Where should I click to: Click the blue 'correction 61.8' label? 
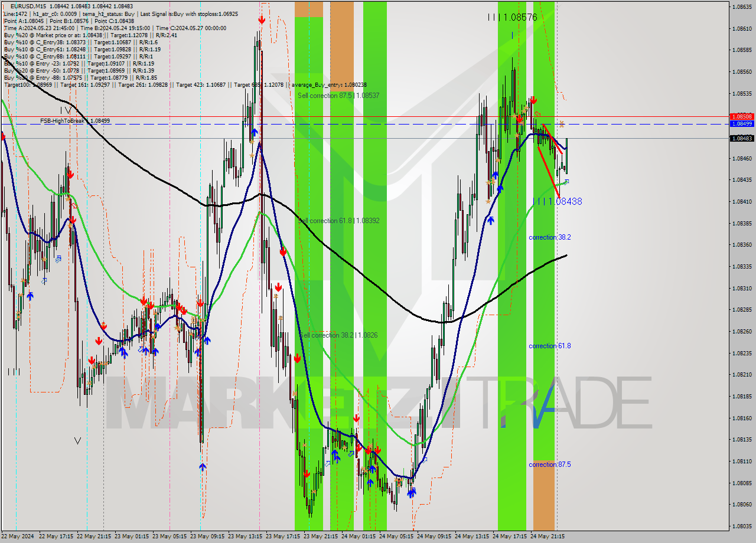click(x=549, y=346)
